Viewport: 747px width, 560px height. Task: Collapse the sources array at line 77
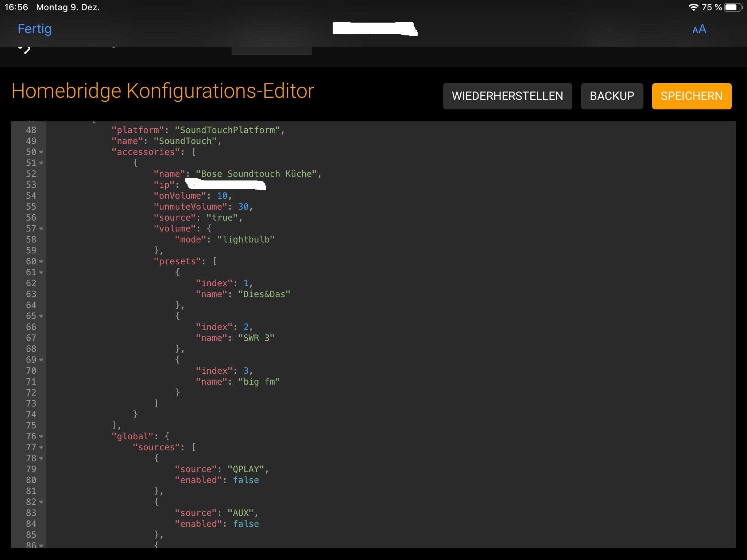click(41, 447)
